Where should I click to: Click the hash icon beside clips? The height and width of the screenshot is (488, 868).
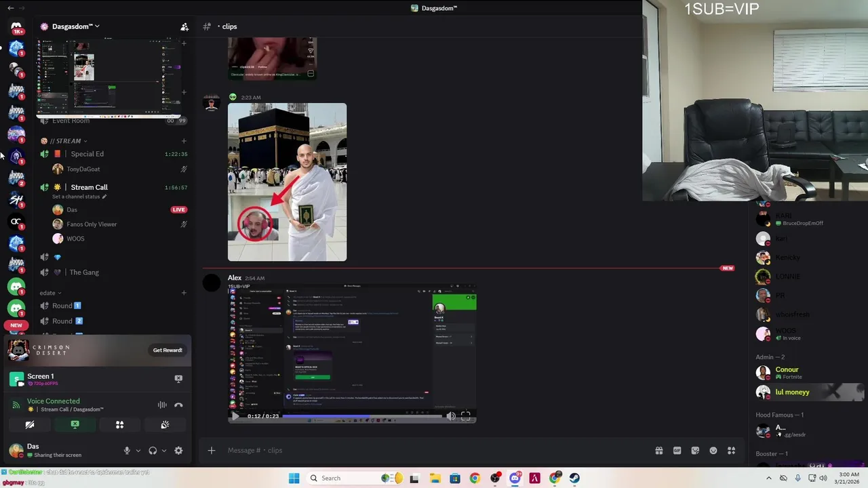207,26
